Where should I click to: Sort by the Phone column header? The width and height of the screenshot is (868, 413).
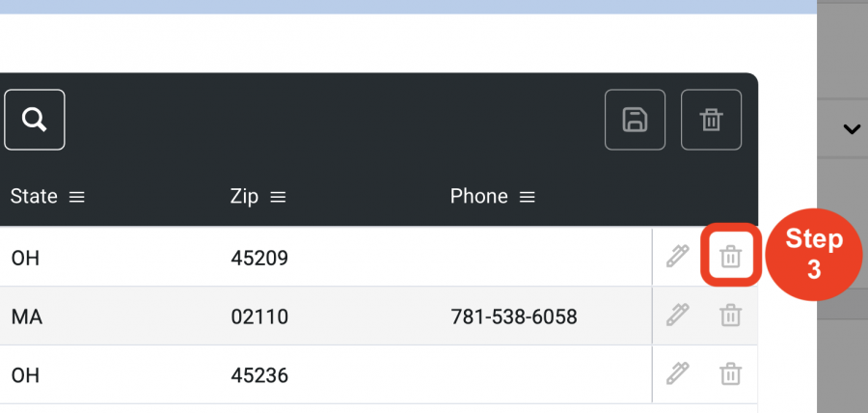click(x=478, y=196)
